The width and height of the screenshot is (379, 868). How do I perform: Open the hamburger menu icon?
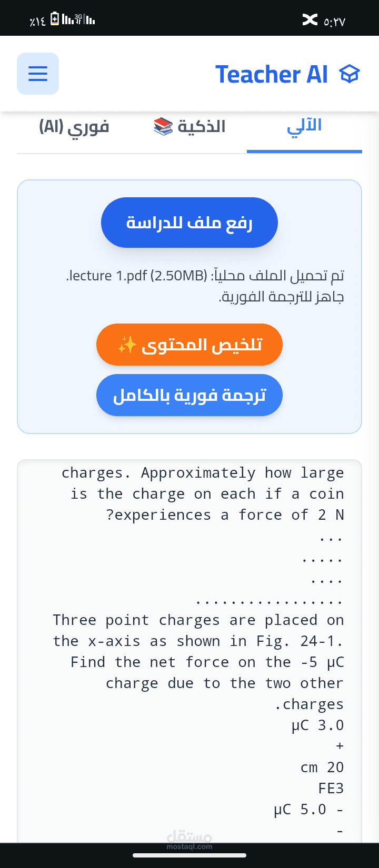tap(37, 73)
